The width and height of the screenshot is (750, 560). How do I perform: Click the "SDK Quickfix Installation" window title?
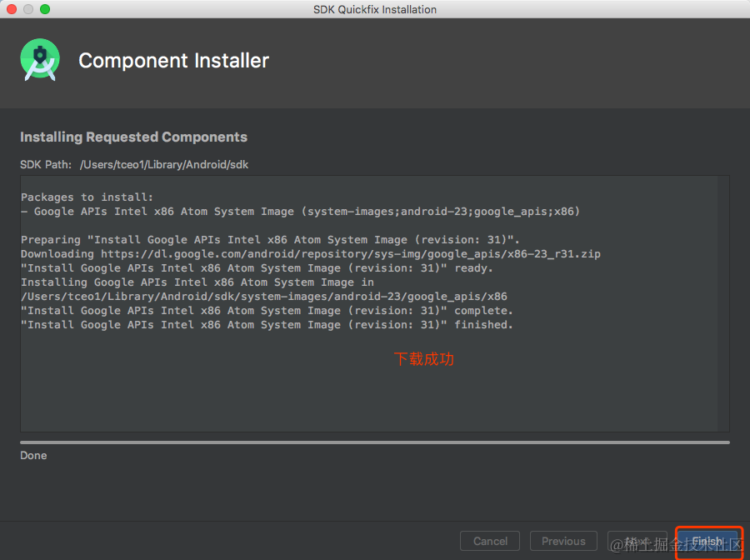point(375,9)
